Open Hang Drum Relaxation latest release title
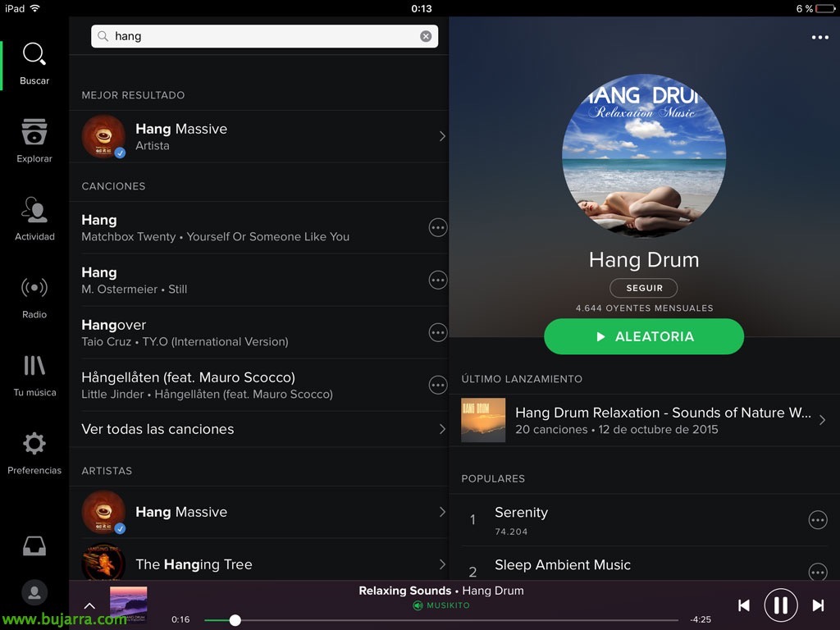 [663, 413]
